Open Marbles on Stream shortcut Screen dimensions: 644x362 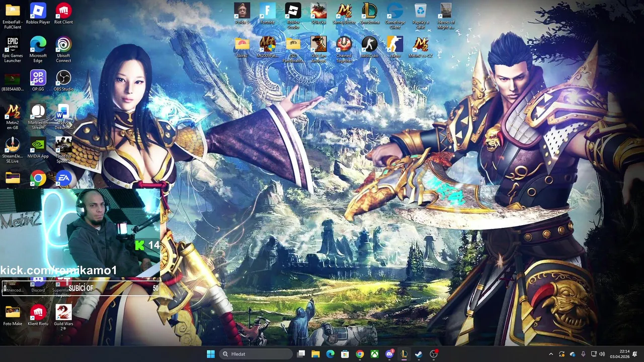point(38,117)
